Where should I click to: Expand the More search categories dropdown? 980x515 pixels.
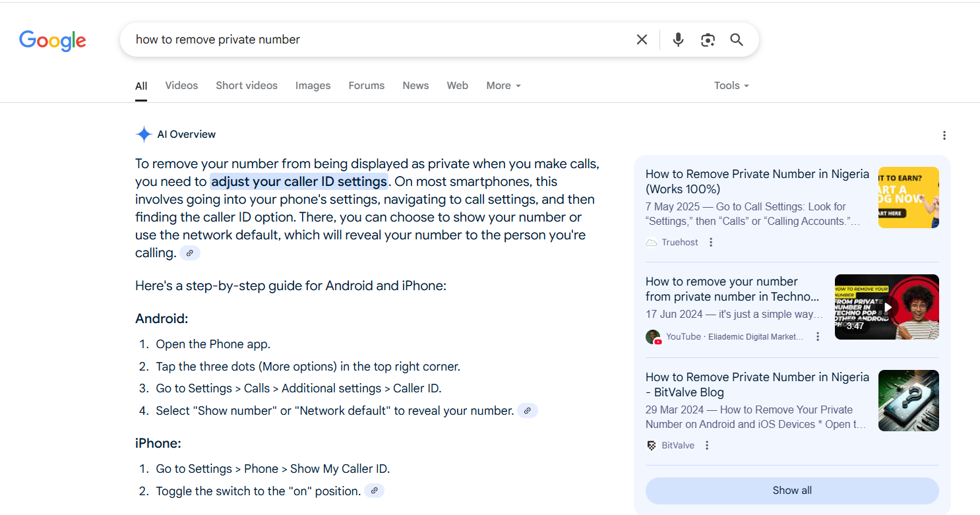pos(503,85)
